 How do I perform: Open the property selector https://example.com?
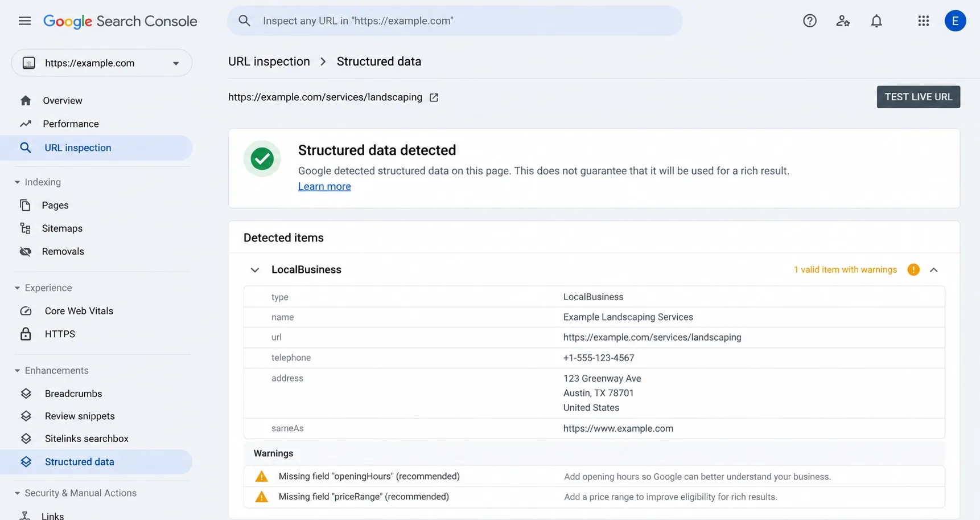[102, 63]
